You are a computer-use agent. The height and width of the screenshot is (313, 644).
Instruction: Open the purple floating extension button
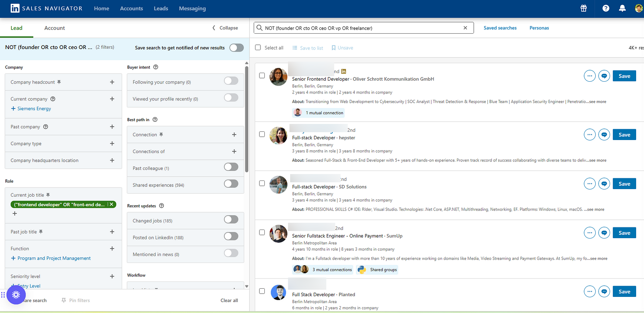coord(16,295)
